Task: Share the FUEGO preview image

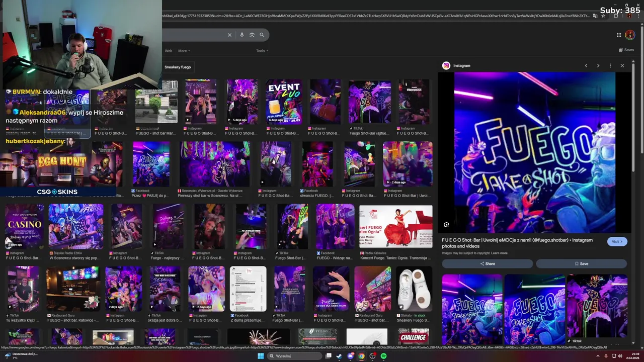Action: point(487,263)
